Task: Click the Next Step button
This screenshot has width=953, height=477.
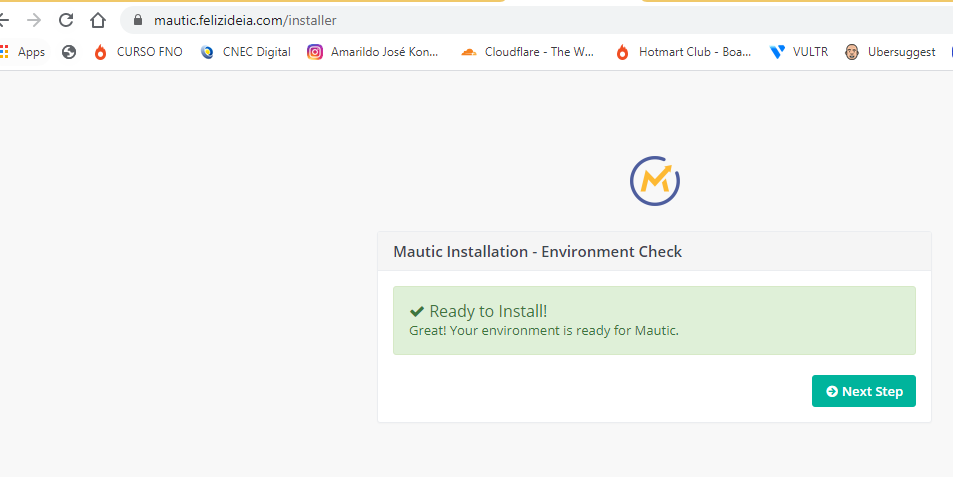Action: click(x=863, y=391)
